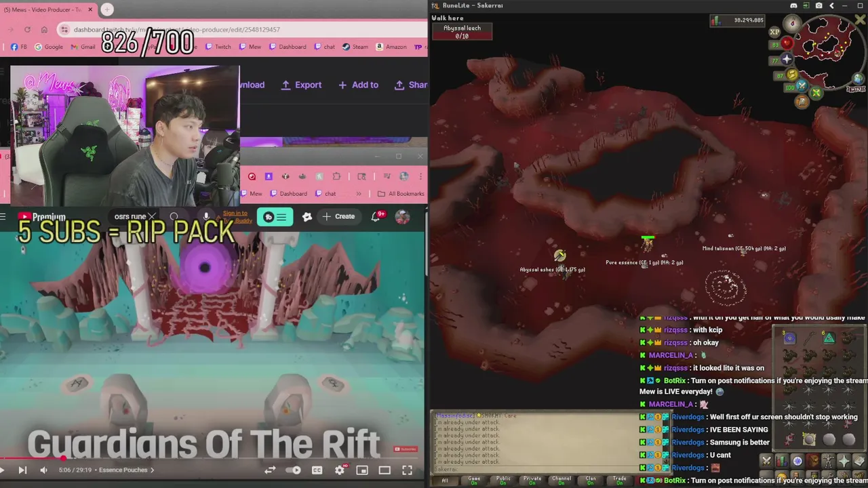This screenshot has height=488, width=868.
Task: Open the Quest list tab icon
Action: point(797,461)
